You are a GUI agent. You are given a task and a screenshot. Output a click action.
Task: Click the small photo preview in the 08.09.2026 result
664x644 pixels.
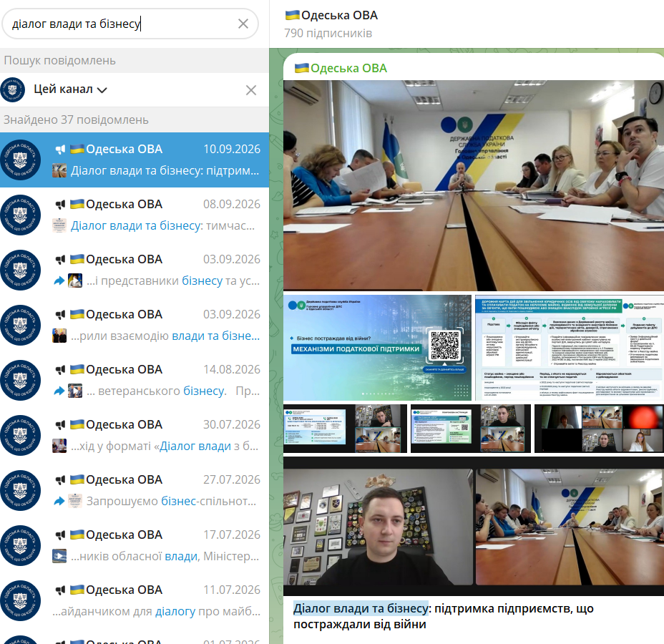59,225
